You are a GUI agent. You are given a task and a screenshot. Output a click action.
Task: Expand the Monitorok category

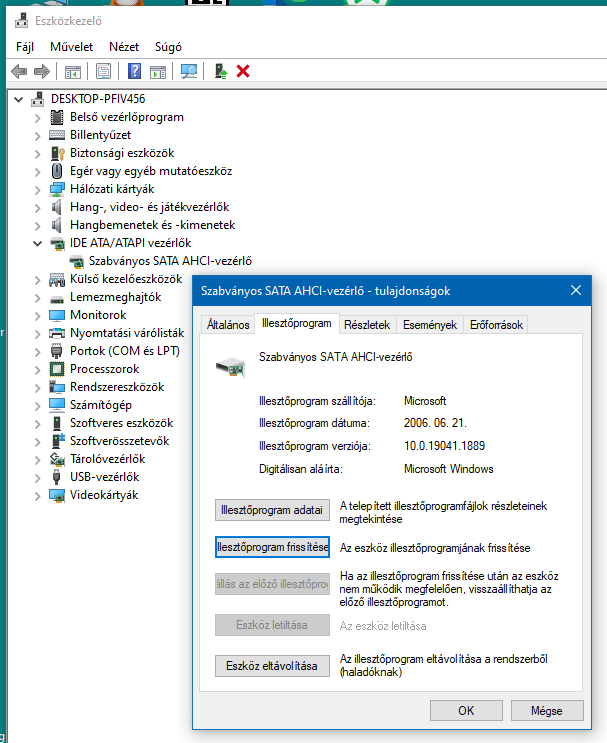click(37, 316)
